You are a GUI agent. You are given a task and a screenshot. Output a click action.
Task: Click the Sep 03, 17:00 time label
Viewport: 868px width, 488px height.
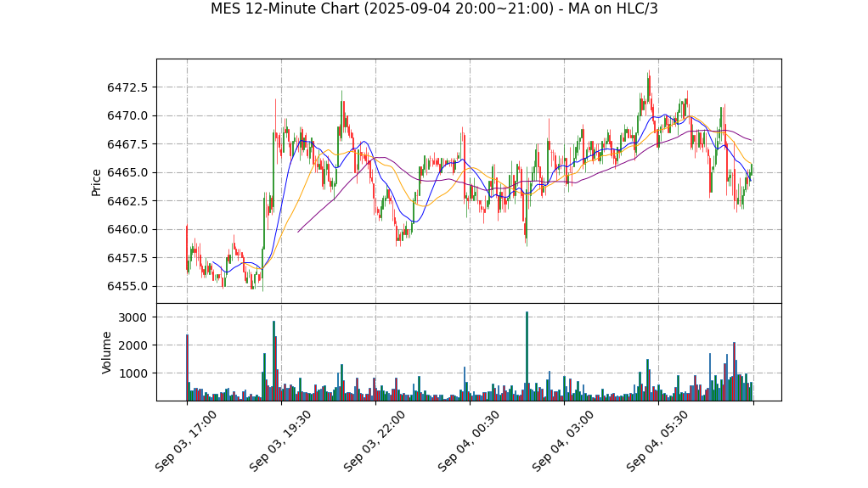click(x=185, y=441)
